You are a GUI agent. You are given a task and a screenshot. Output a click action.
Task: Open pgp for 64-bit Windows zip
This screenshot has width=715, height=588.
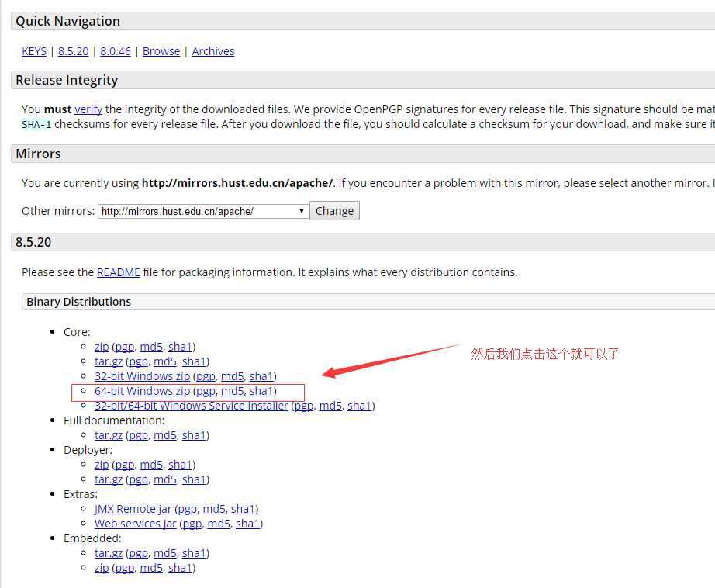click(x=206, y=391)
